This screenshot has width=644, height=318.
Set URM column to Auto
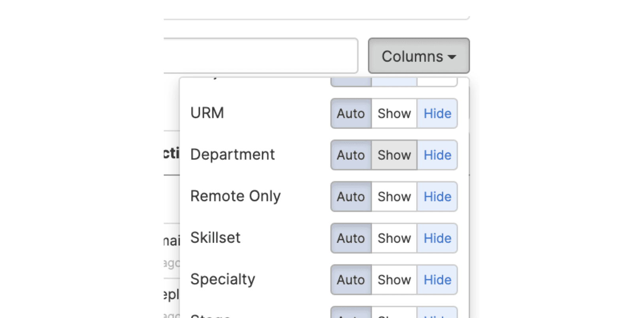[351, 114]
